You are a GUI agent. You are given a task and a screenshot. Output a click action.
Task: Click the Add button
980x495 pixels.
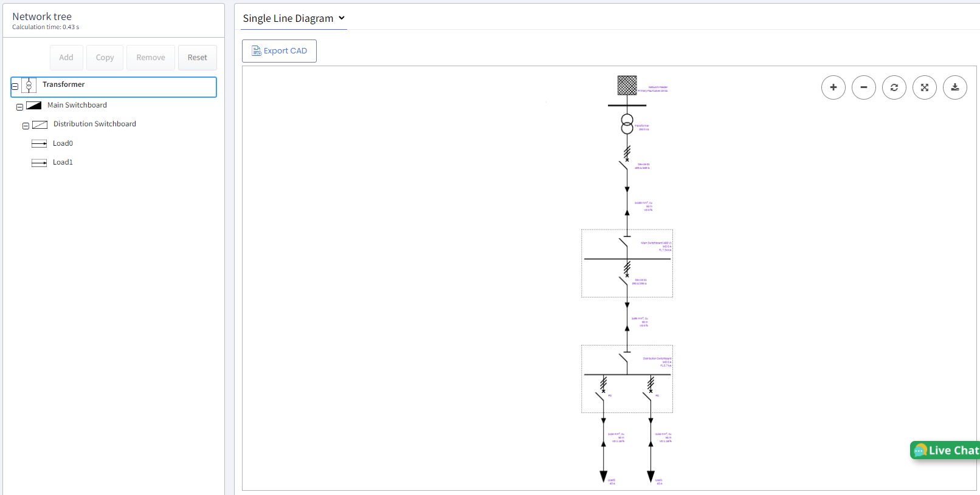pos(66,58)
